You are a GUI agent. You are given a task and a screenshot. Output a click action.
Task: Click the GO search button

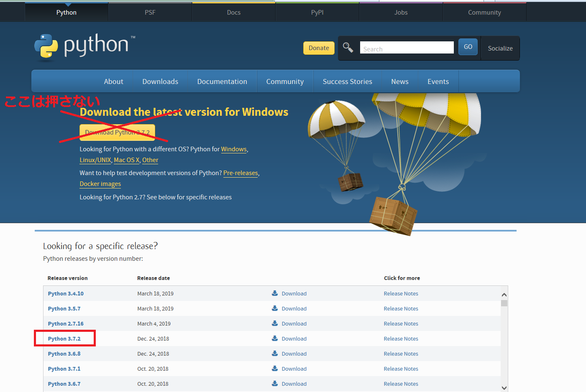tap(468, 47)
